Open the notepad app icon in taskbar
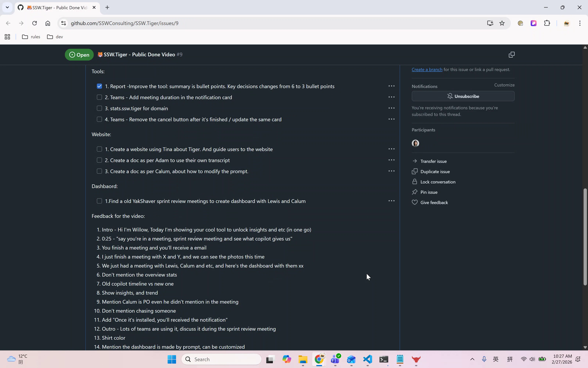This screenshot has height=368, width=588. click(x=400, y=359)
